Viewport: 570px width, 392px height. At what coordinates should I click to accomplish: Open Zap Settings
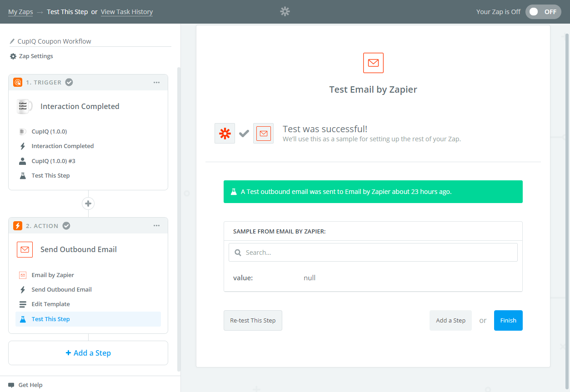tap(31, 56)
